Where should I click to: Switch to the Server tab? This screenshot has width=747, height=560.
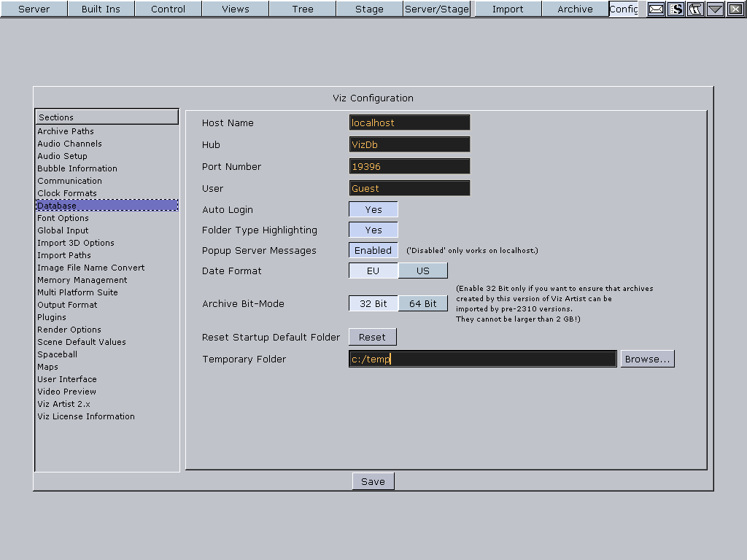click(34, 9)
